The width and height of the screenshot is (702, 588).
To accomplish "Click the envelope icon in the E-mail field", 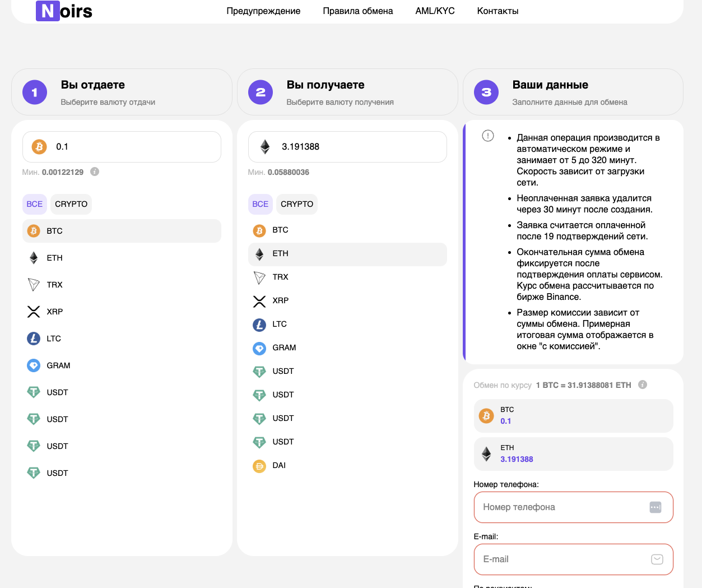I will pos(657,559).
